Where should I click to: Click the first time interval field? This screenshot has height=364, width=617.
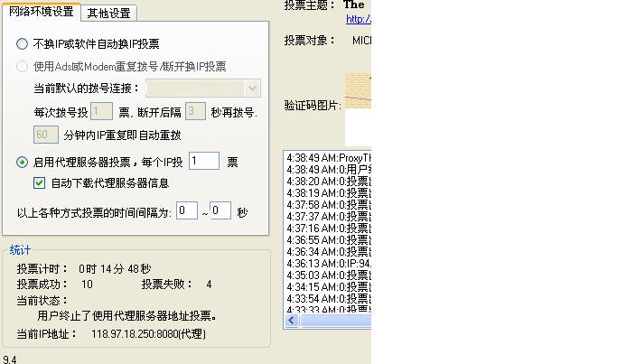click(x=187, y=211)
